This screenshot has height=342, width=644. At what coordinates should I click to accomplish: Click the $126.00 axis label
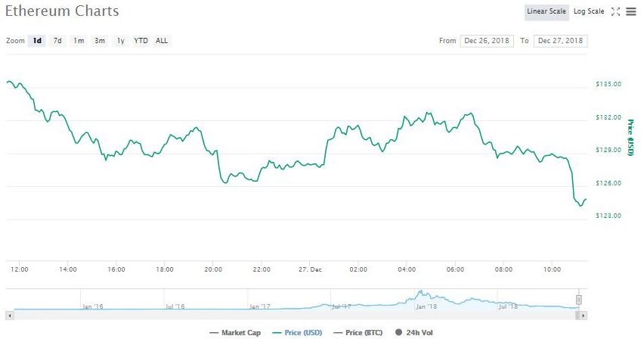[608, 183]
